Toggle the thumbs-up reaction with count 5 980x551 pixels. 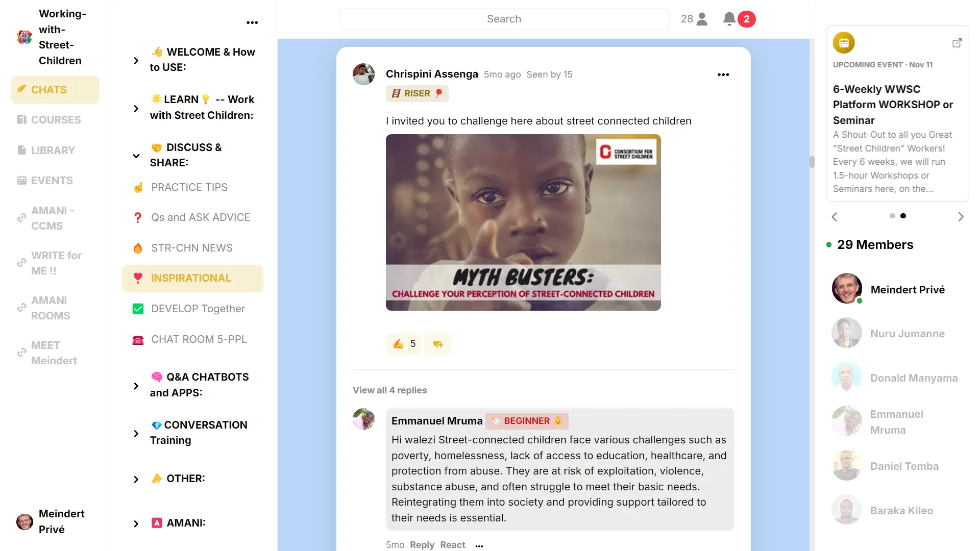point(404,344)
